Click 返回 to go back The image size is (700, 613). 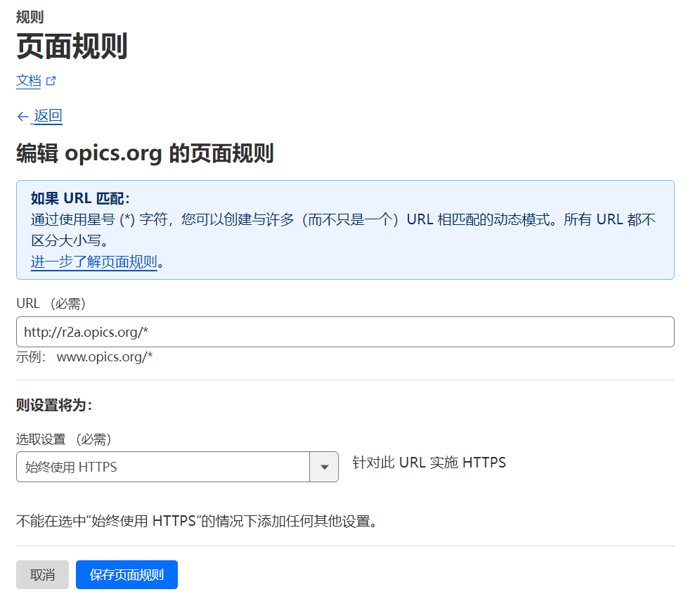click(x=48, y=115)
